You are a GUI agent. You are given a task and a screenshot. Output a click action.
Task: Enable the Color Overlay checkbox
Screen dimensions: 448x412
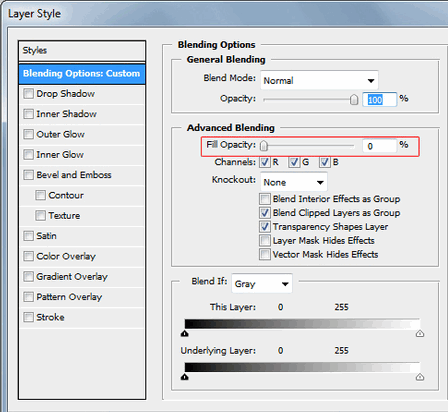click(28, 256)
